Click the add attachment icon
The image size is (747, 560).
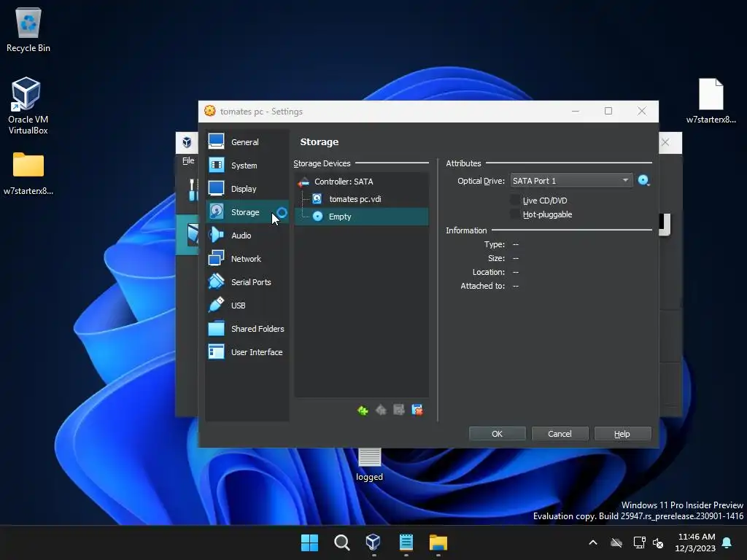point(399,410)
